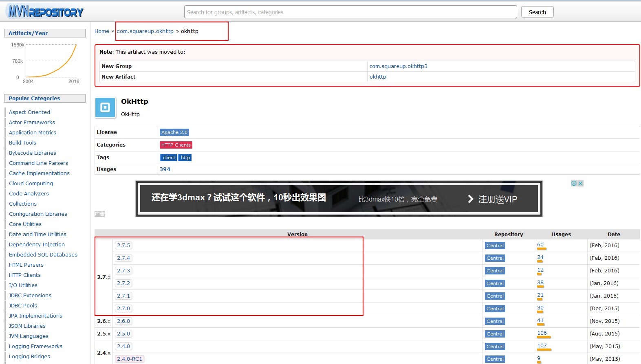
Task: Open the 24 usages of version 2.7.4
Action: (x=540, y=257)
